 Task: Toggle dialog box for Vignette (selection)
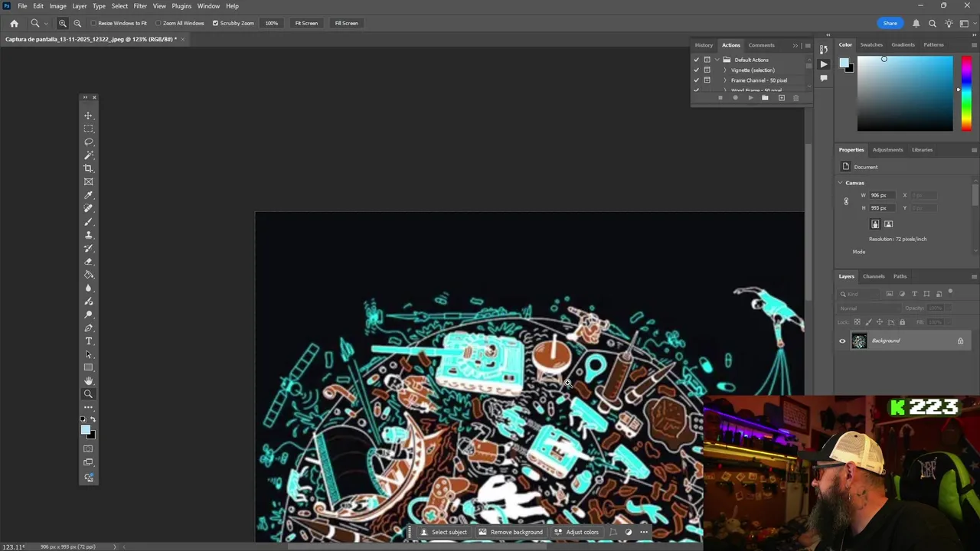point(707,70)
